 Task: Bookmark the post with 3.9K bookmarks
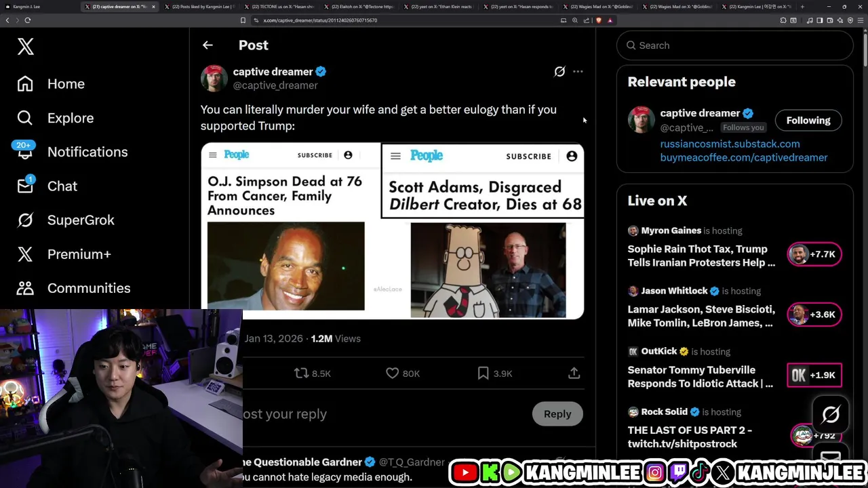494,373
